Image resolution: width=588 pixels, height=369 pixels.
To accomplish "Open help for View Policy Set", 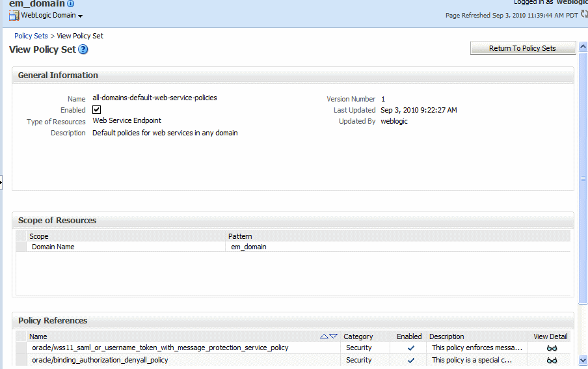I will pyautogui.click(x=83, y=49).
